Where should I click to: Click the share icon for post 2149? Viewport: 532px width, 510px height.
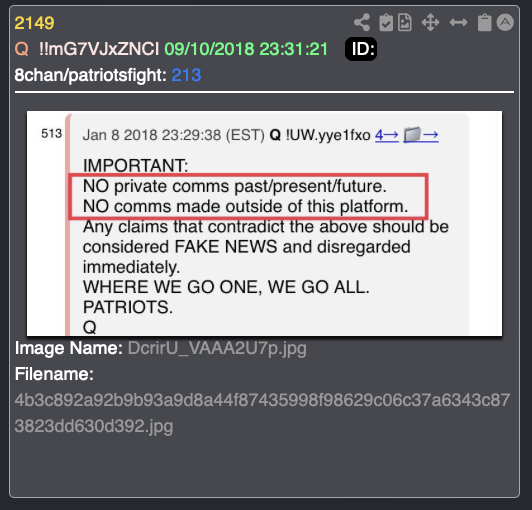coord(362,23)
